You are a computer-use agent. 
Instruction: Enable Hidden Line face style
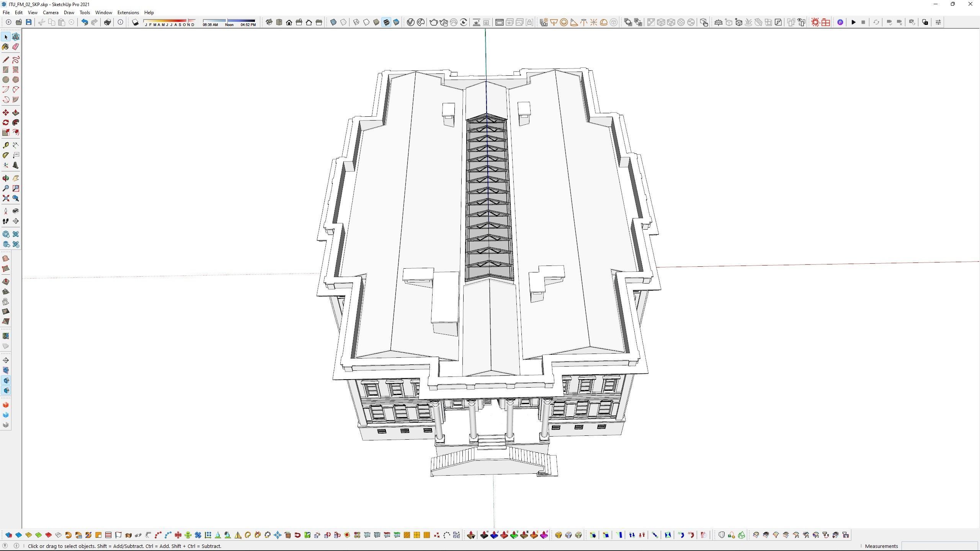tap(366, 22)
